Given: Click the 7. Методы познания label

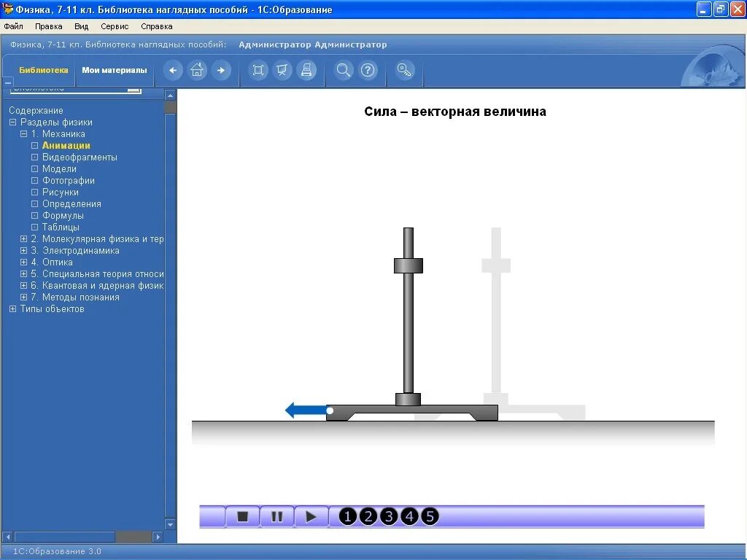Looking at the screenshot, I should pyautogui.click(x=75, y=297).
